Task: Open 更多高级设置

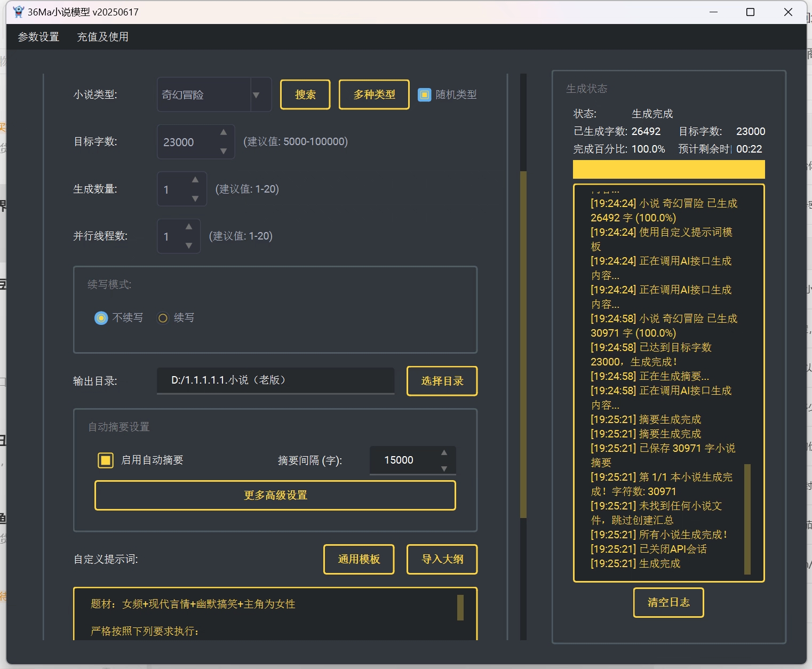Action: tap(275, 495)
